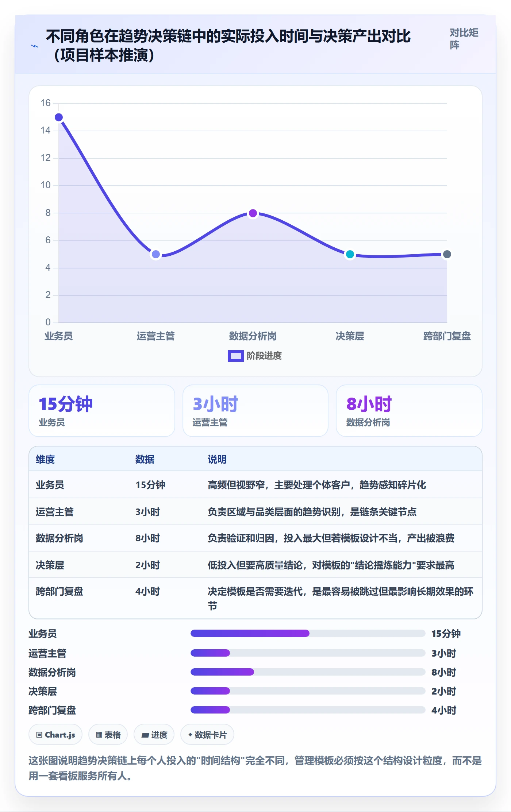
Task: Click the 数据分析岗 progress bar
Action: click(x=308, y=672)
